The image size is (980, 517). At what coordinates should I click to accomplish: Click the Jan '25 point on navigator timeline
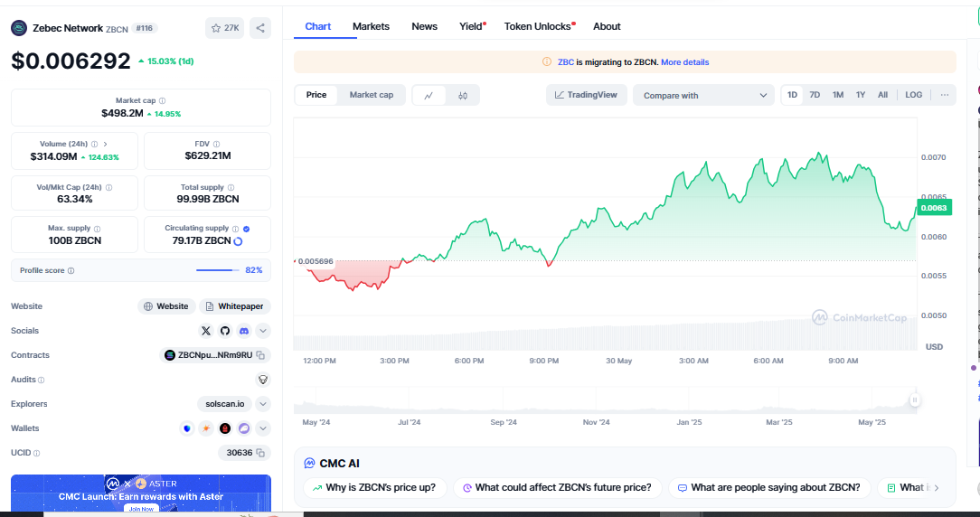689,422
